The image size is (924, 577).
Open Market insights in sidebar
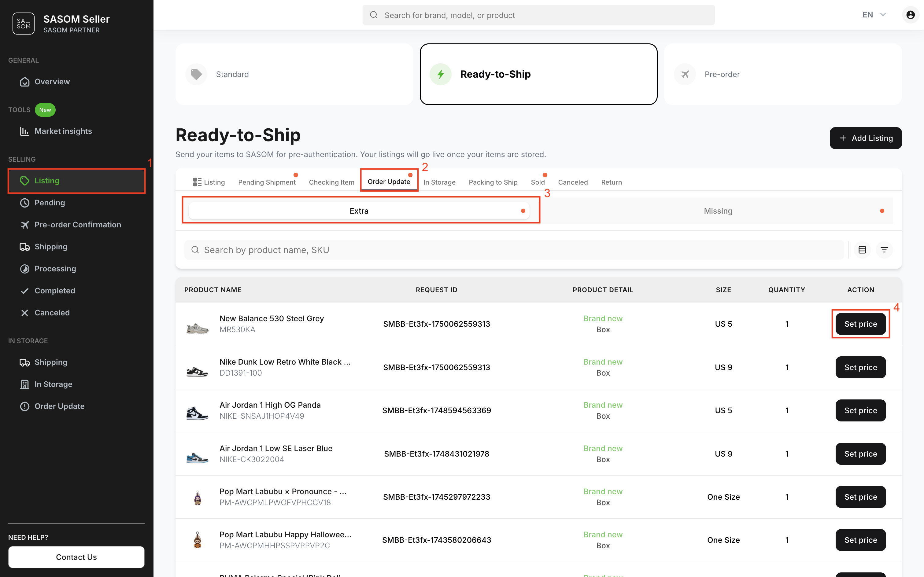[x=63, y=131]
